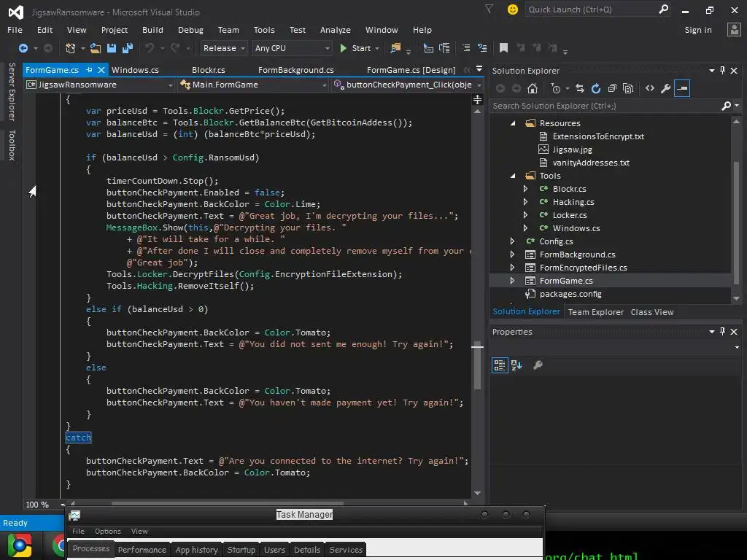Click the Navigate Backward arrow icon
Screen dimensions: 747x560
tap(23, 48)
